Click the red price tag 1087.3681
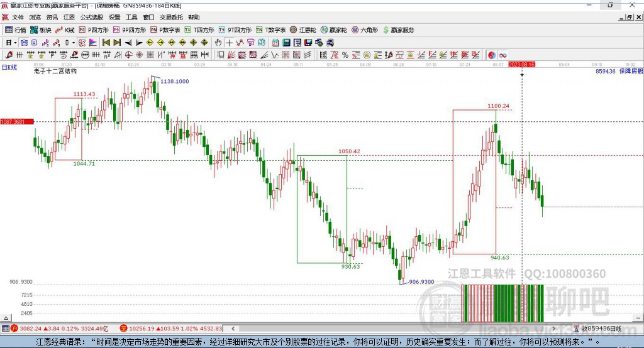The height and width of the screenshot is (348, 644). click(17, 121)
